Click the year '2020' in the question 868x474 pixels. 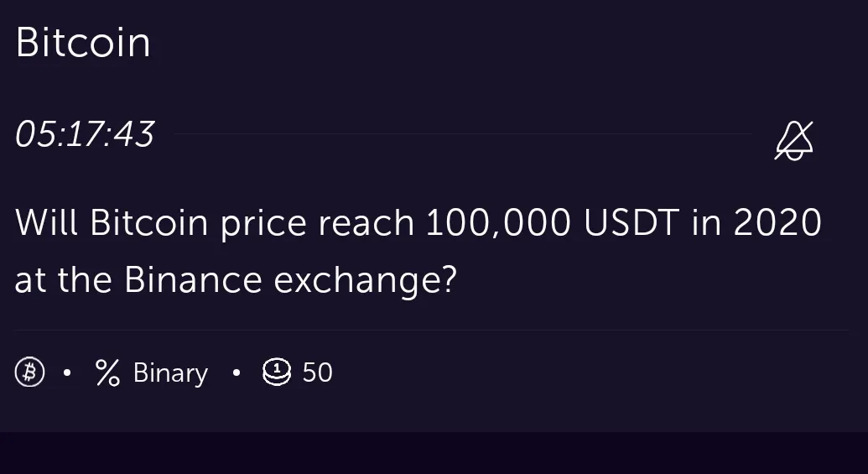click(x=777, y=222)
